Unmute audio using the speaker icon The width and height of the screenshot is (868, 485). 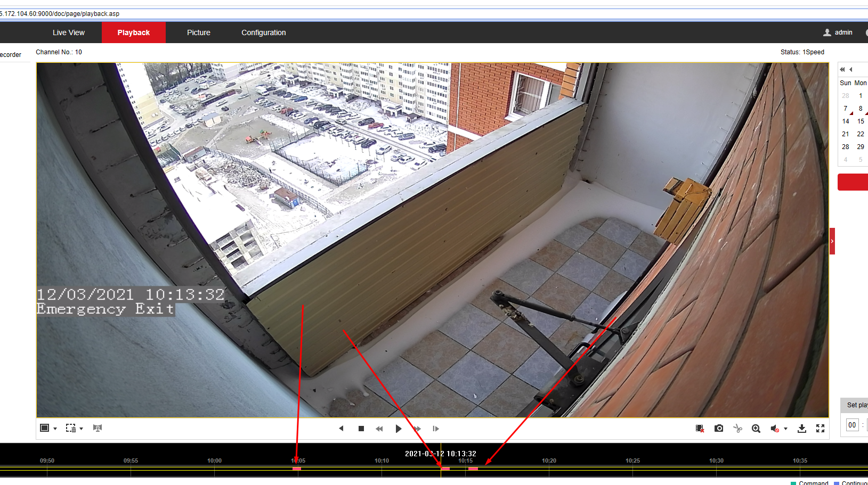775,429
